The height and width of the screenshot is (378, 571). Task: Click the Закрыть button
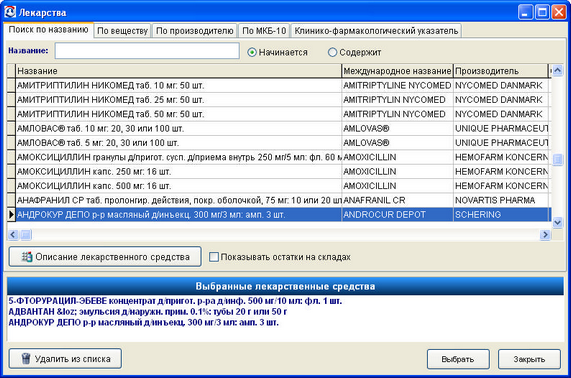coord(529,359)
